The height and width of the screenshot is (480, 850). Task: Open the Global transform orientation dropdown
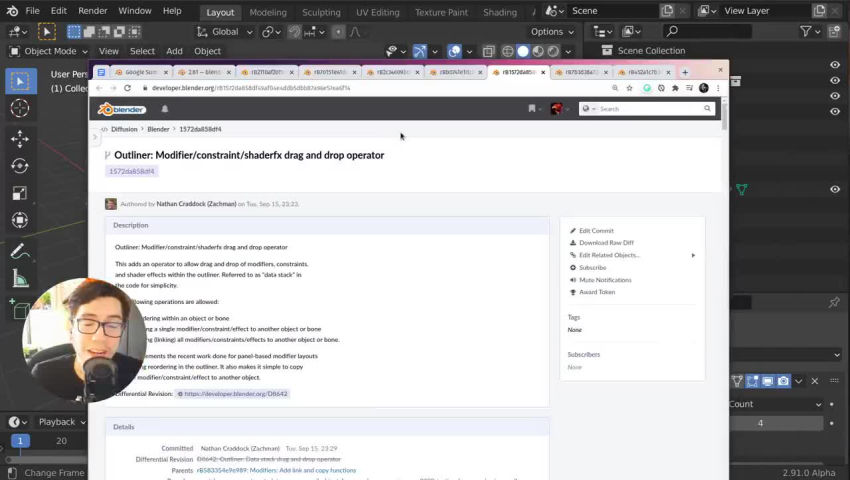click(224, 32)
